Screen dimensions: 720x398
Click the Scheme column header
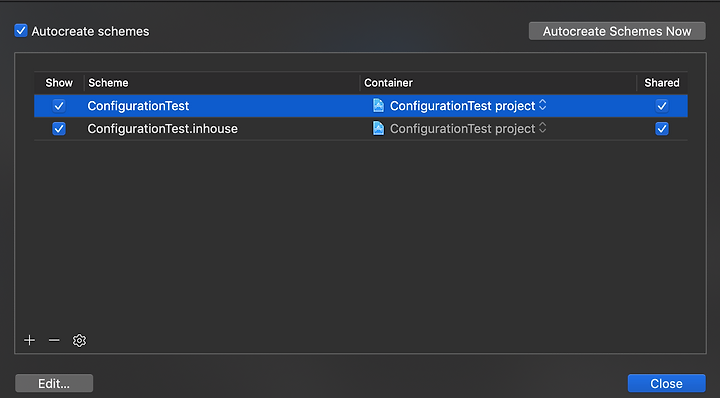222,83
